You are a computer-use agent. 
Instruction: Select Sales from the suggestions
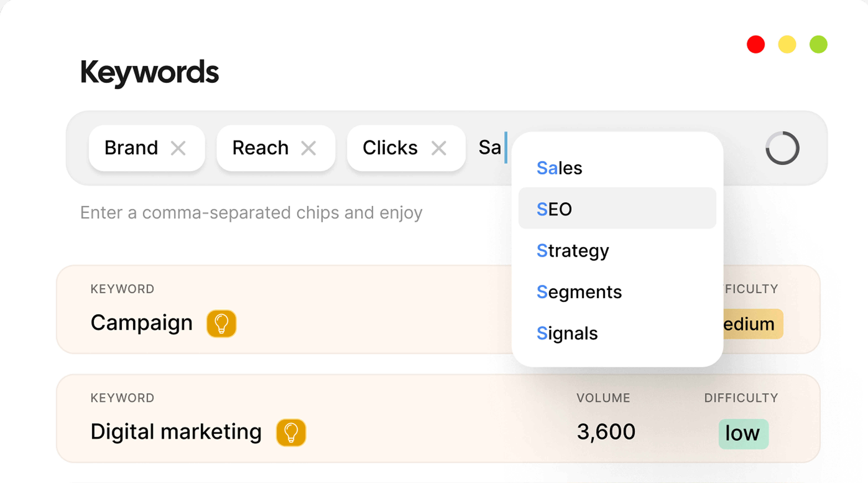click(559, 168)
